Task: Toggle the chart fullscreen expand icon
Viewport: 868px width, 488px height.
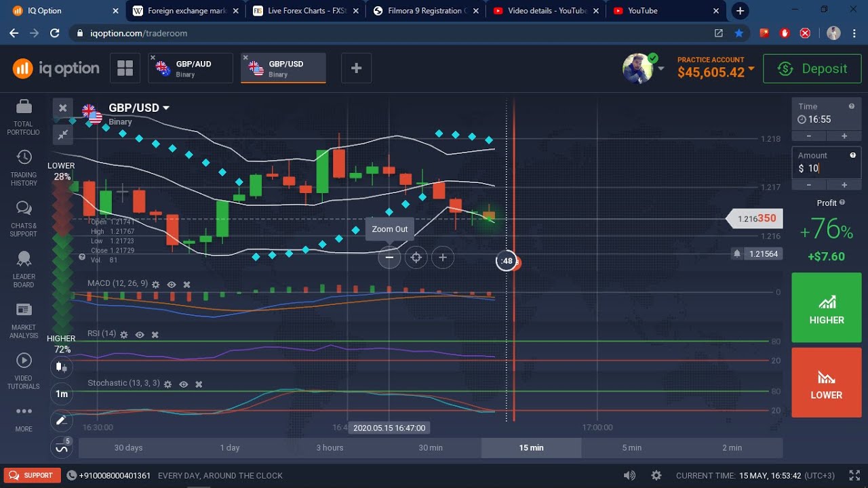Action: tap(62, 134)
